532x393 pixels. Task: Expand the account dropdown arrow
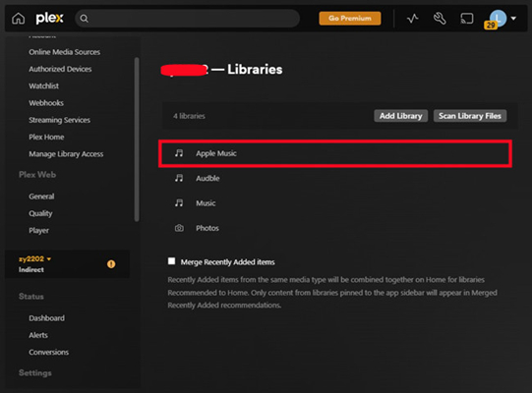(513, 19)
